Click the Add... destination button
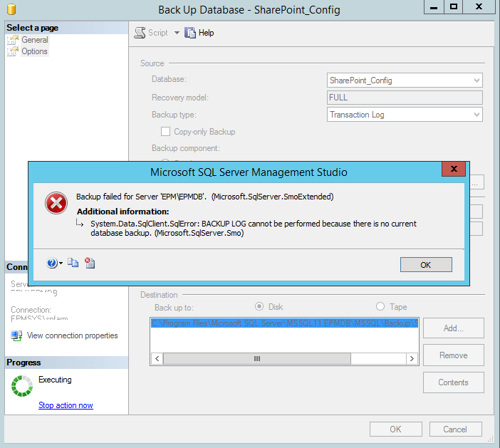The image size is (500, 448). [x=454, y=328]
